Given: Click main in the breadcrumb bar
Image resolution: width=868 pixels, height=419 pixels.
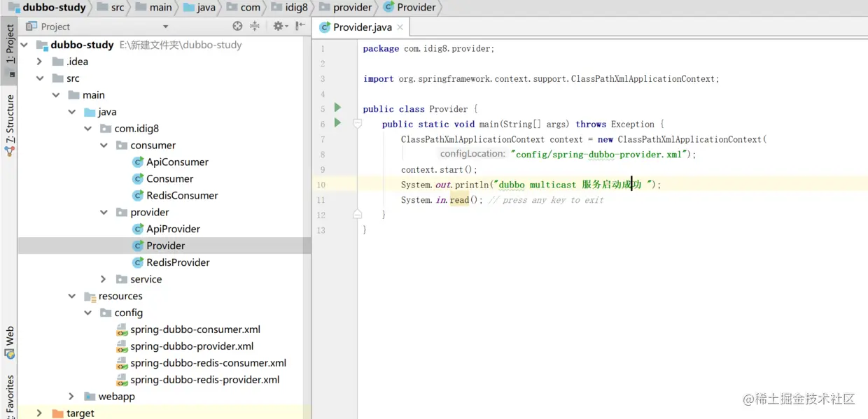Looking at the screenshot, I should pyautogui.click(x=153, y=8).
